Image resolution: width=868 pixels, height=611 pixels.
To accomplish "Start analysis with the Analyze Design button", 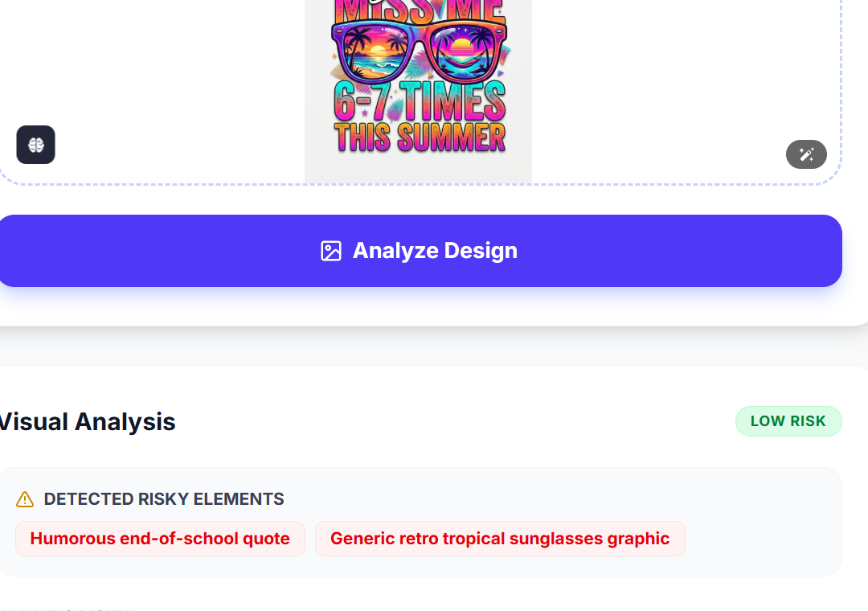I will click(x=420, y=251).
